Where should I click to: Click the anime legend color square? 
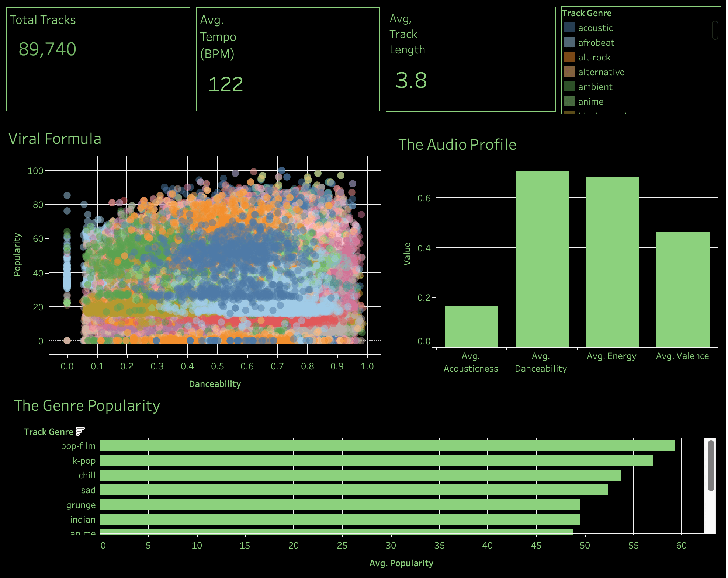pyautogui.click(x=569, y=101)
